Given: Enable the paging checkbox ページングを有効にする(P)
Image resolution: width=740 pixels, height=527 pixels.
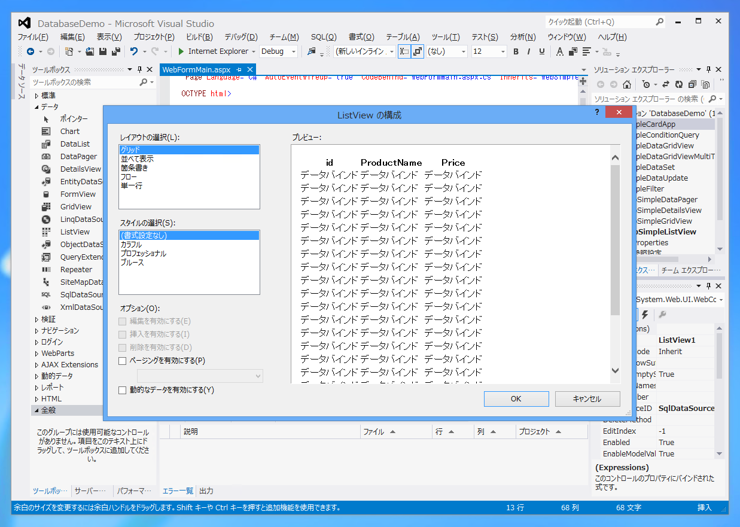Looking at the screenshot, I should tap(123, 361).
